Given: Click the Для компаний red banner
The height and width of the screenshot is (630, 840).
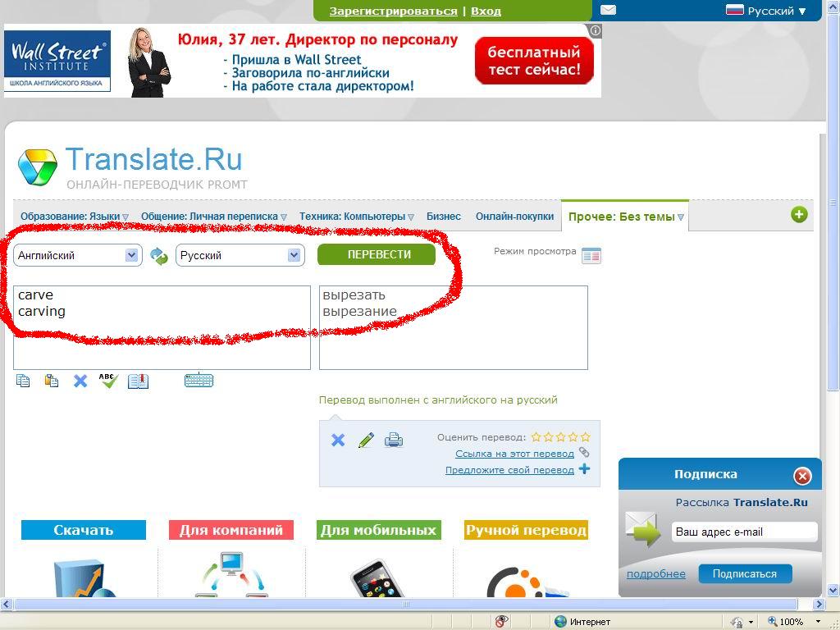Looking at the screenshot, I should click(x=231, y=530).
